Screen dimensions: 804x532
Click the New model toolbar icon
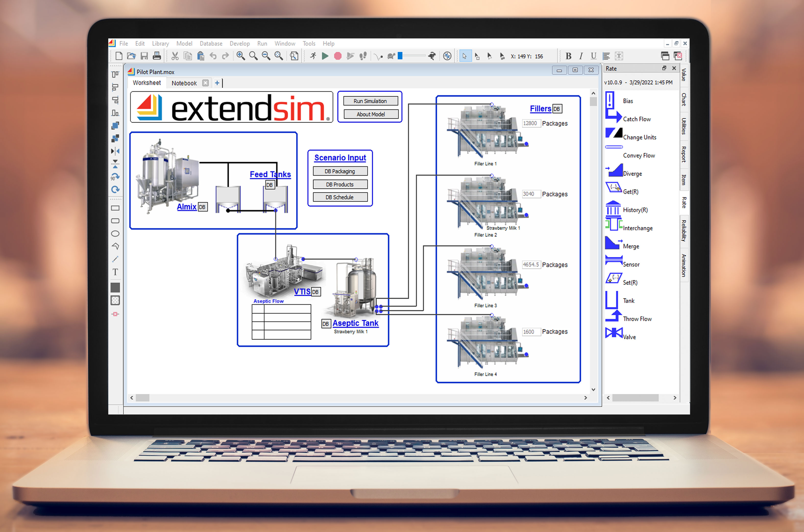click(119, 56)
